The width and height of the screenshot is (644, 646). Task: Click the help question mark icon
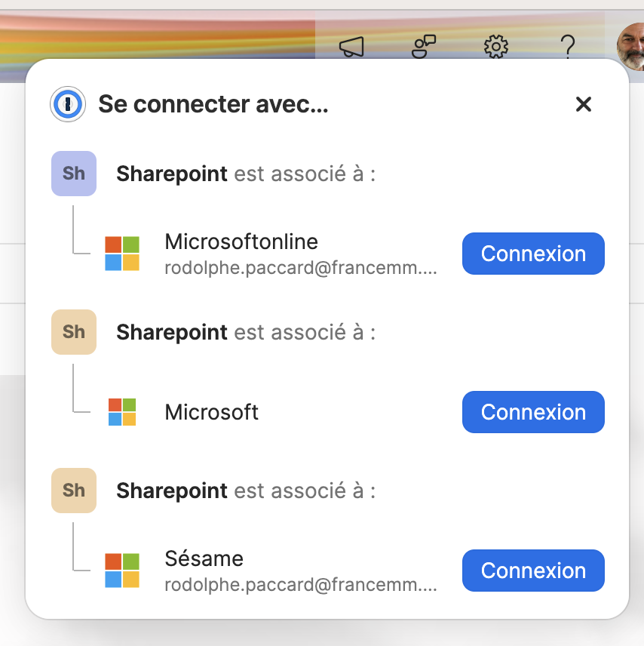pos(568,47)
